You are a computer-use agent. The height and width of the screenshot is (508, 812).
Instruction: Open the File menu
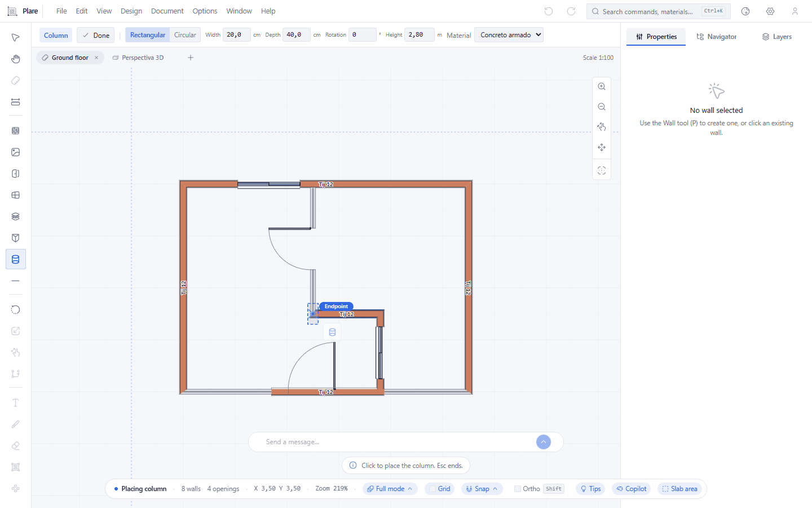[61, 11]
